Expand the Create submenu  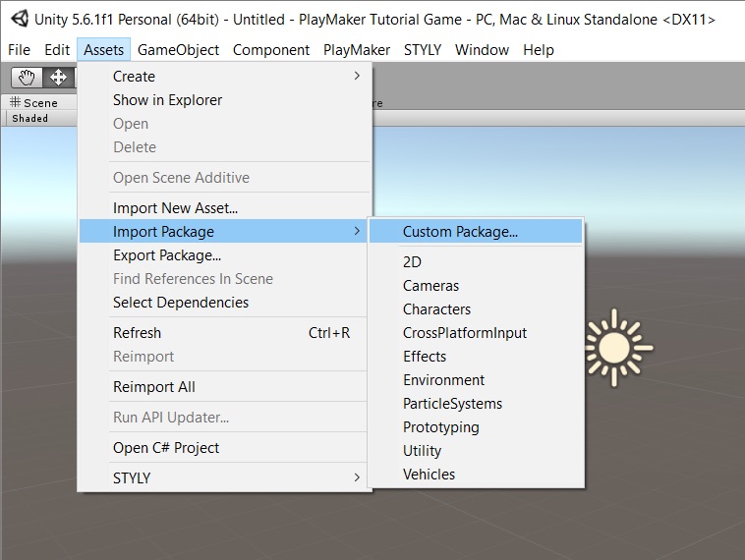pyautogui.click(x=224, y=76)
